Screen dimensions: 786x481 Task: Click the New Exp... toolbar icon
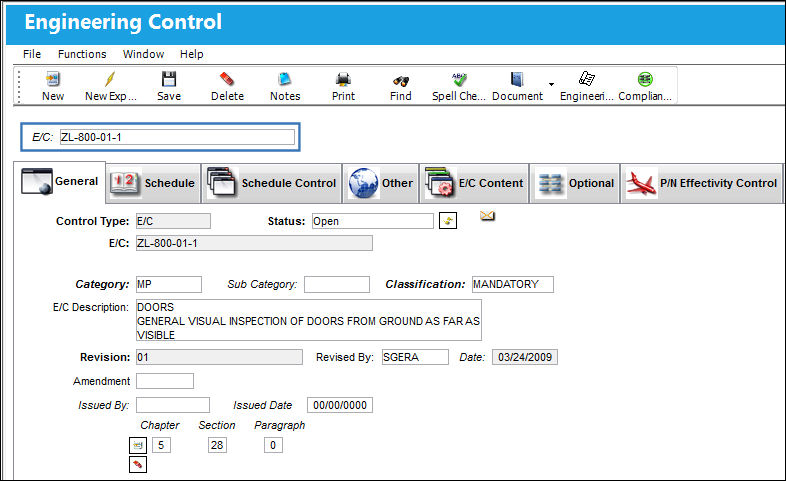pos(110,79)
